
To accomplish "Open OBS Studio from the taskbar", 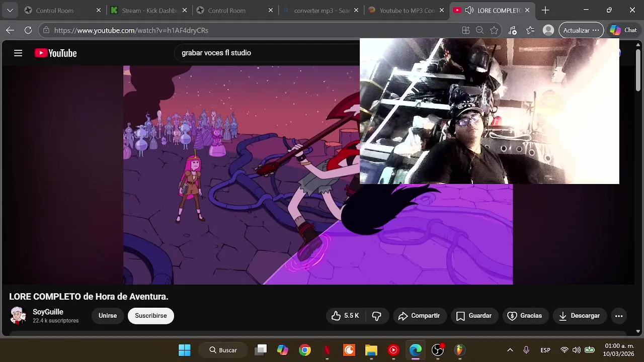I will [x=438, y=350].
